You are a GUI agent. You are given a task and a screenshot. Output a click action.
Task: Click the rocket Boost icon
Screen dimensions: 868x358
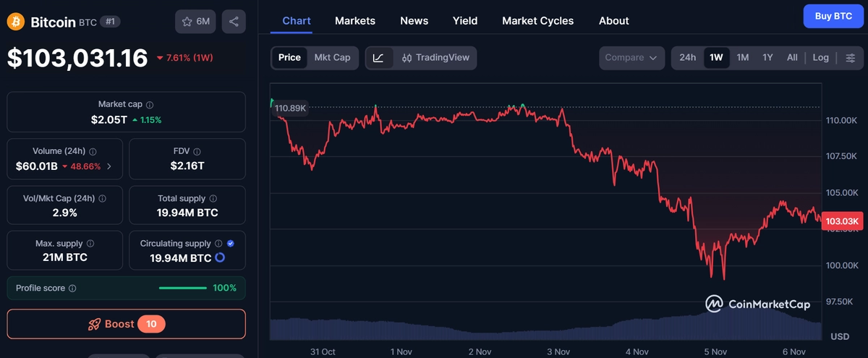93,324
